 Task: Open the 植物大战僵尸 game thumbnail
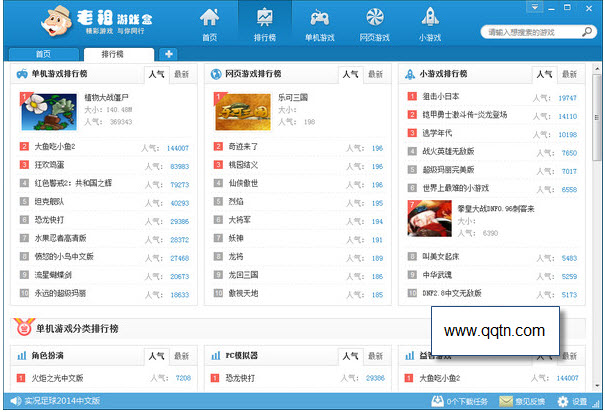pos(49,111)
